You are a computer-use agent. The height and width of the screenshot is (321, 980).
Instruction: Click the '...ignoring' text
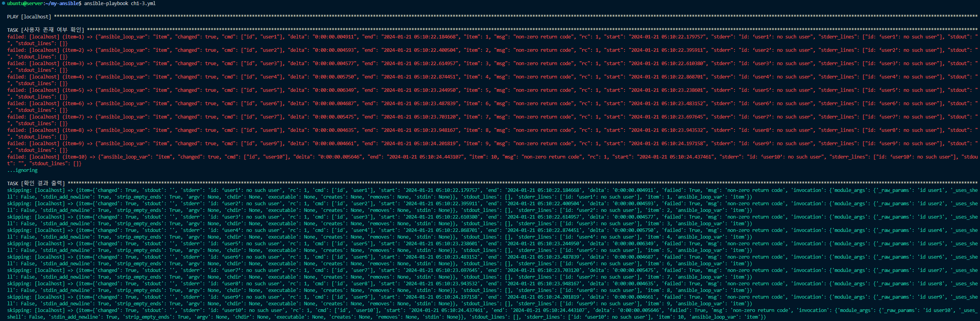[x=22, y=170]
